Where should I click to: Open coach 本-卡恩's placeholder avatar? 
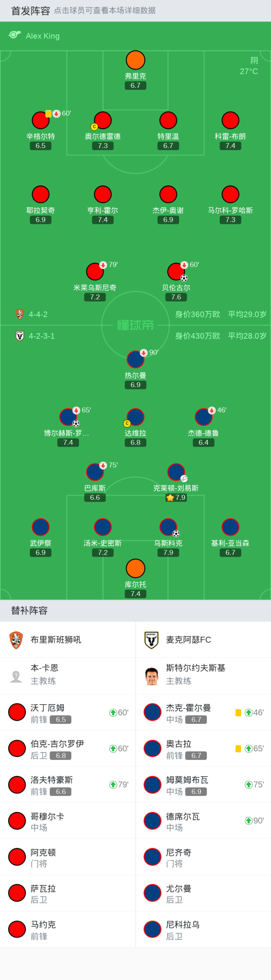[16, 676]
